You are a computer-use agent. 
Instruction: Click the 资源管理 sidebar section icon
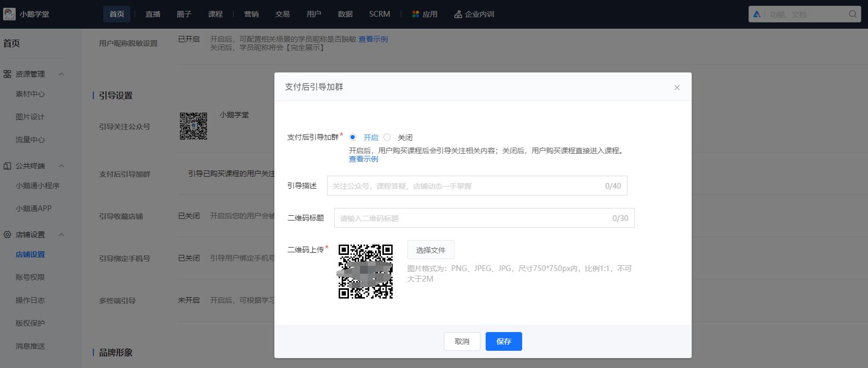[x=7, y=74]
